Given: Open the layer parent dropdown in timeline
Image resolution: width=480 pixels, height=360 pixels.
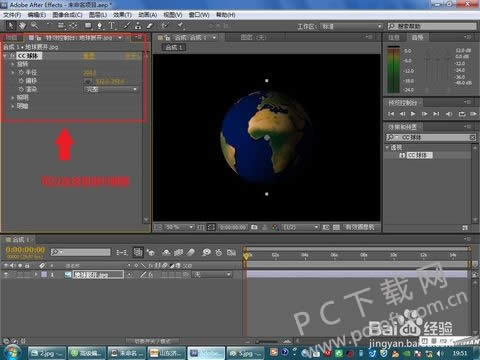Looking at the screenshot, I should [212, 275].
